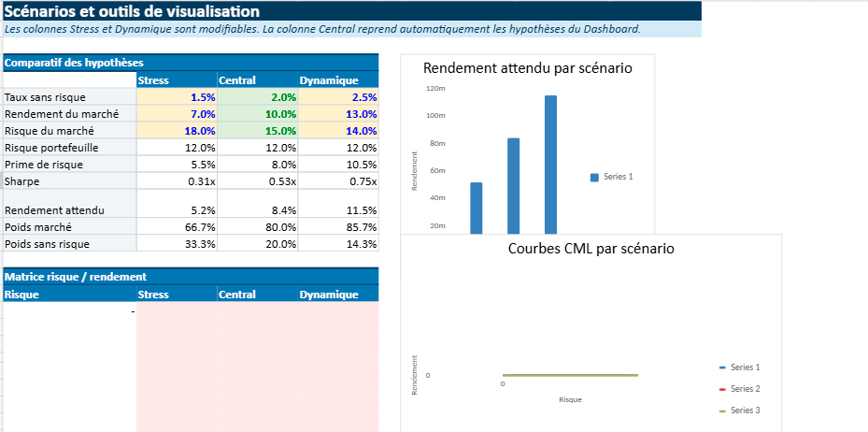Image resolution: width=868 pixels, height=432 pixels.
Task: Click the blue Series 1 legend marker in bar chart
Action: tap(594, 177)
